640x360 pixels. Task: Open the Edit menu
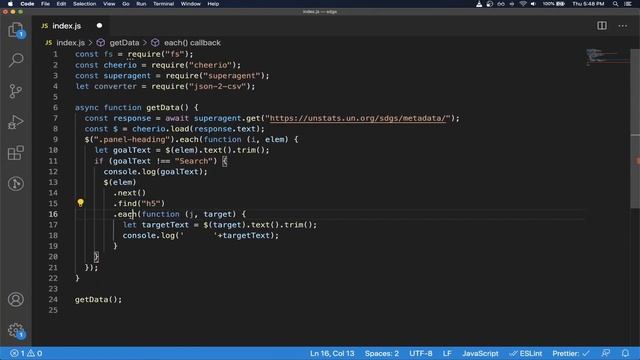click(61, 4)
